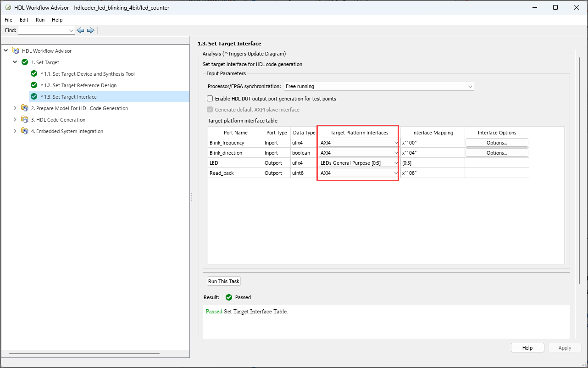This screenshot has width=588, height=368.
Task: Click folder icon beside Embedded System Integration
Action: (x=25, y=131)
